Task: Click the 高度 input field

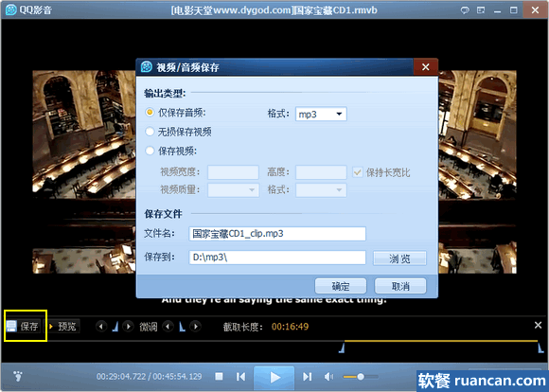Action: pyautogui.click(x=321, y=172)
